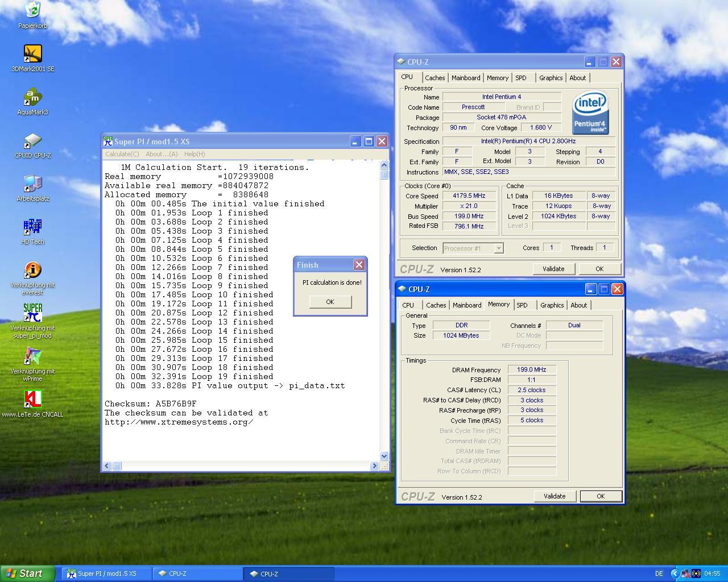728x582 pixels.
Task: Click the volume icon in system tray
Action: [696, 573]
